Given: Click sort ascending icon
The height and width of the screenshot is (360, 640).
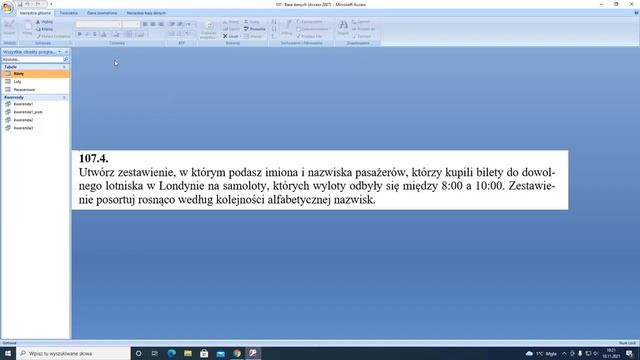Looking at the screenshot, I should click(x=274, y=22).
